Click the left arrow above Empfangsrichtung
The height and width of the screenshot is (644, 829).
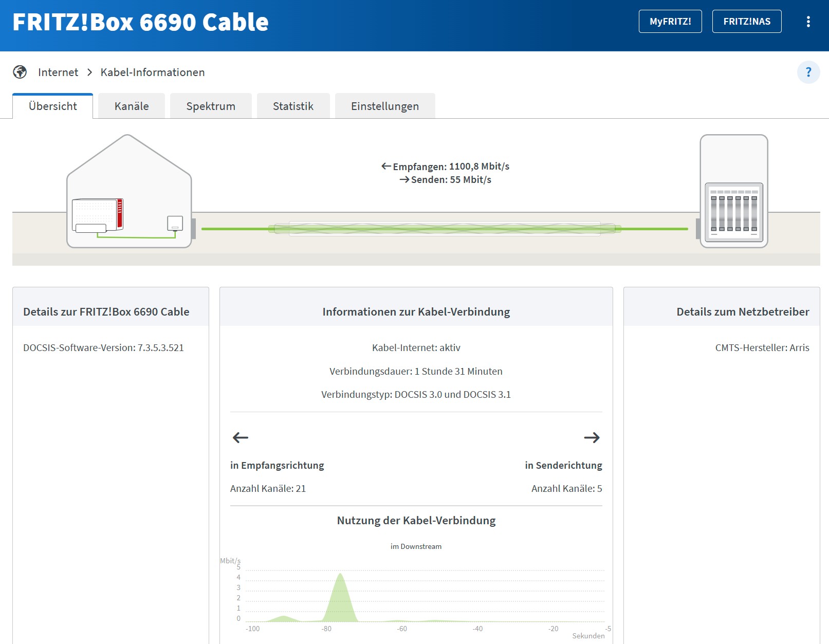[x=240, y=437]
